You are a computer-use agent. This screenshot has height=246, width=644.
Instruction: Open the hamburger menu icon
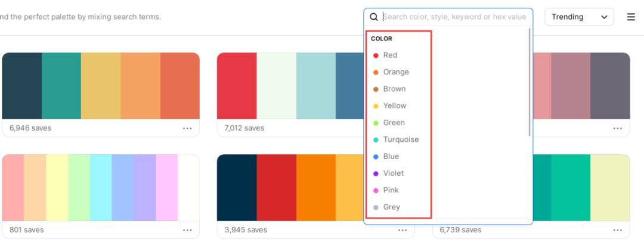pos(631,17)
